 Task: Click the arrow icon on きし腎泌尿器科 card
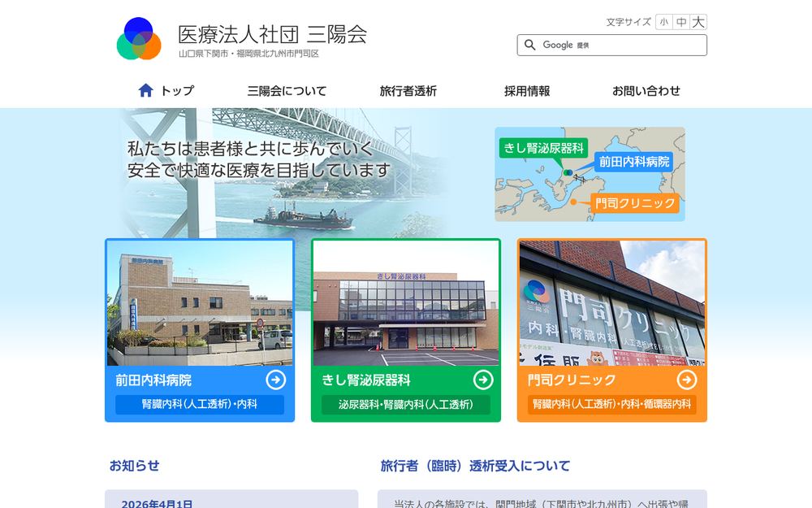[483, 380]
